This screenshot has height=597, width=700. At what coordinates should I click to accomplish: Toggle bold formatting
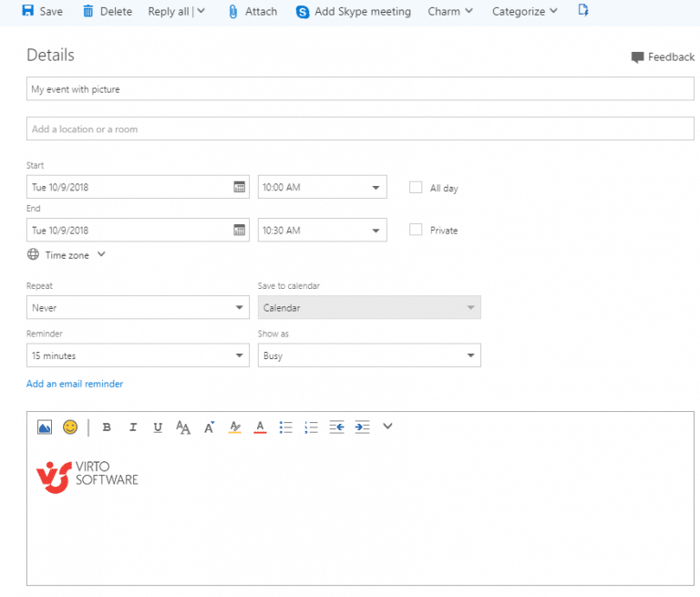tap(107, 427)
